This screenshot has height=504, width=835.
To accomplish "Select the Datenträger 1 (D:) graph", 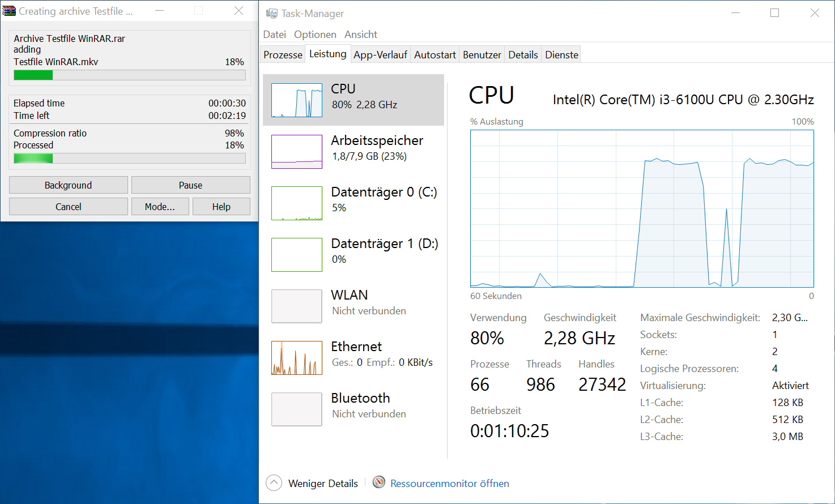I will click(297, 255).
